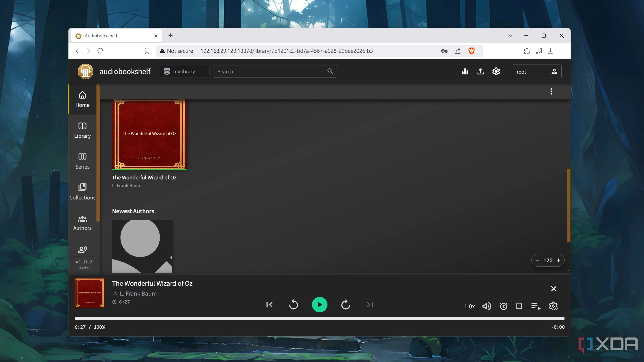
Task: Toggle the -0:00 time remaining display
Action: coord(558,327)
